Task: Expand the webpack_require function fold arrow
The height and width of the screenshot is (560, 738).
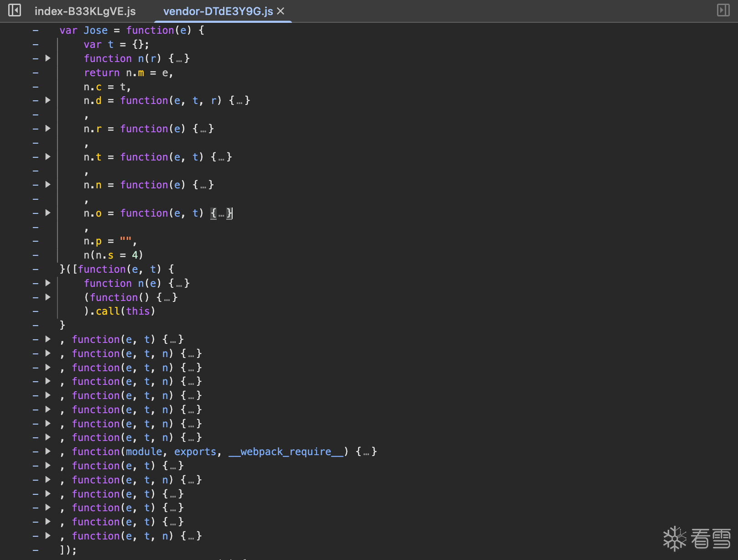Action: [48, 451]
